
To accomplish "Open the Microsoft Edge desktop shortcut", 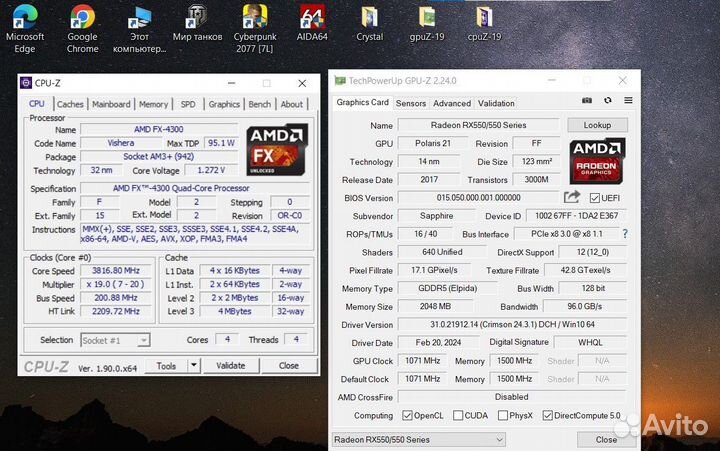I will tap(25, 28).
